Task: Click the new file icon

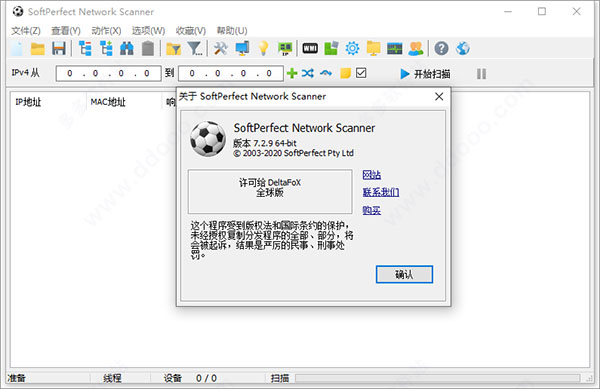Action: (x=17, y=49)
